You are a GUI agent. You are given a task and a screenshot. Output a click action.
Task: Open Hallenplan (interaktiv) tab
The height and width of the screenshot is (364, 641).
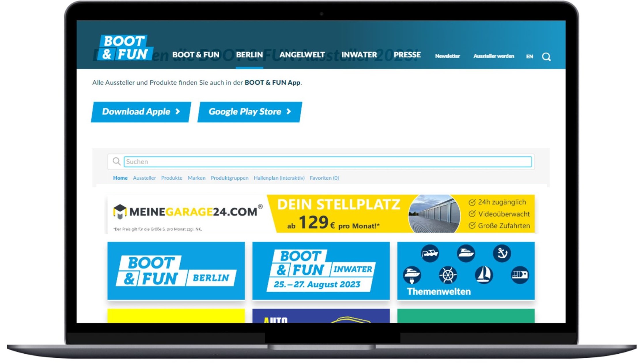279,178
